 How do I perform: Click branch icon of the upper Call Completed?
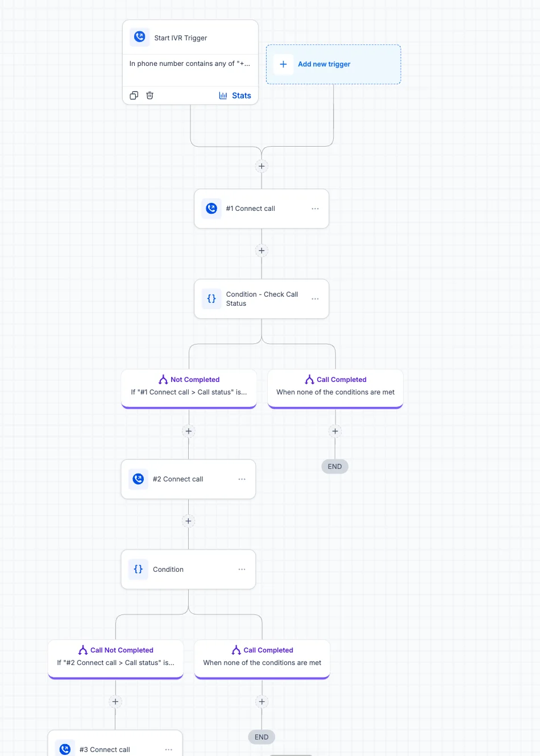(309, 379)
